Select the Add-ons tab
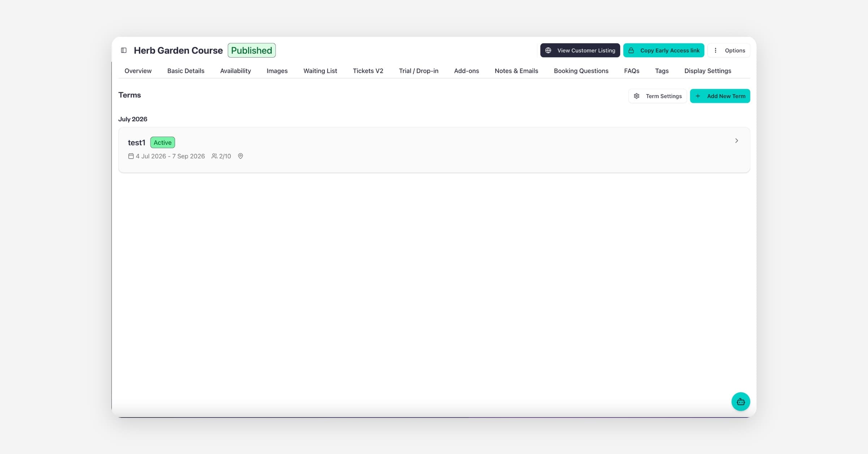The image size is (868, 454). pyautogui.click(x=466, y=71)
